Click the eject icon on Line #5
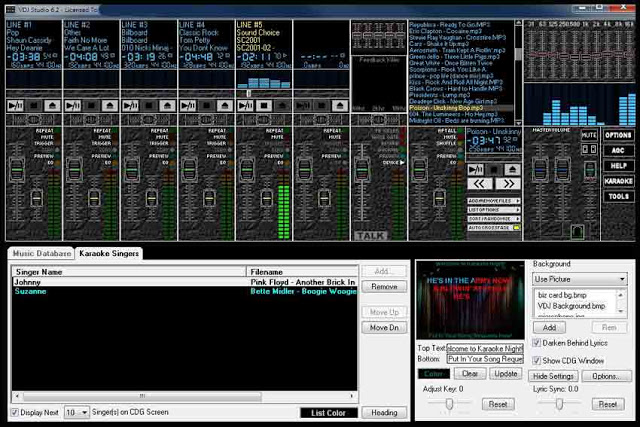The height and width of the screenshot is (427, 640). pyautogui.click(x=282, y=106)
